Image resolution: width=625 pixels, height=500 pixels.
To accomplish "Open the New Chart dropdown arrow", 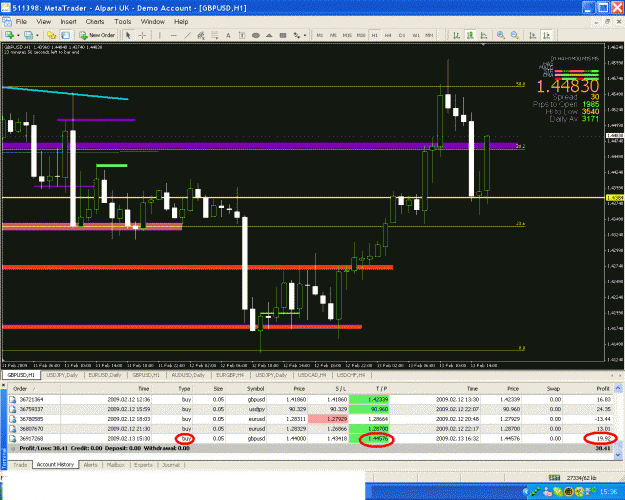I will tap(18, 35).
